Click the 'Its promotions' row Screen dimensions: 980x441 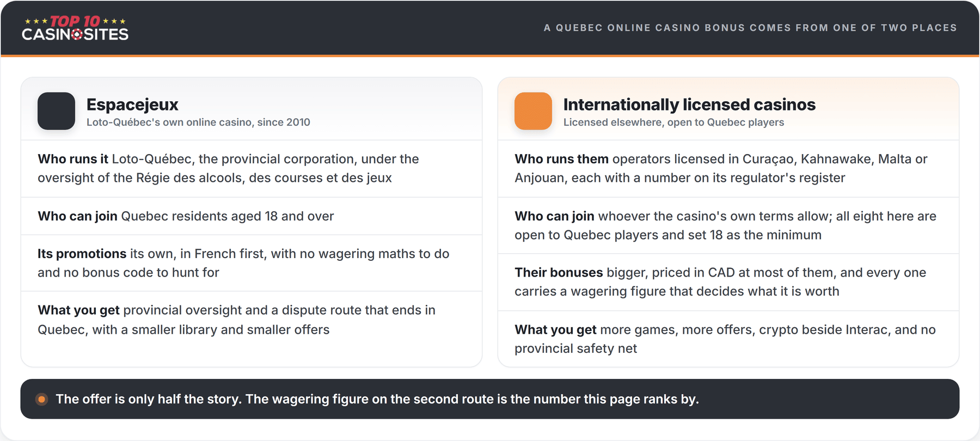252,263
